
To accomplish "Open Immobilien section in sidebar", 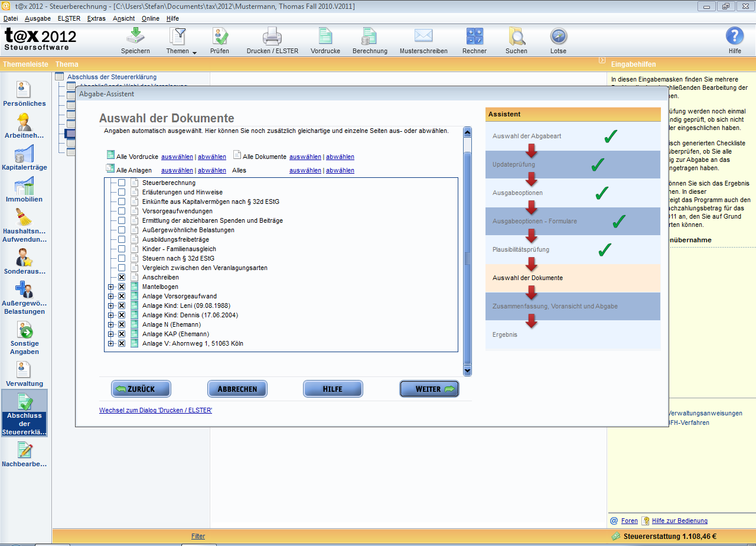I will pyautogui.click(x=22, y=188).
